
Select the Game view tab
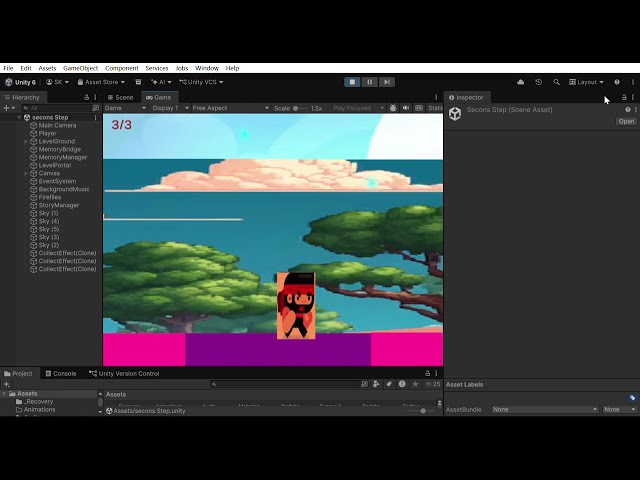[x=159, y=97]
